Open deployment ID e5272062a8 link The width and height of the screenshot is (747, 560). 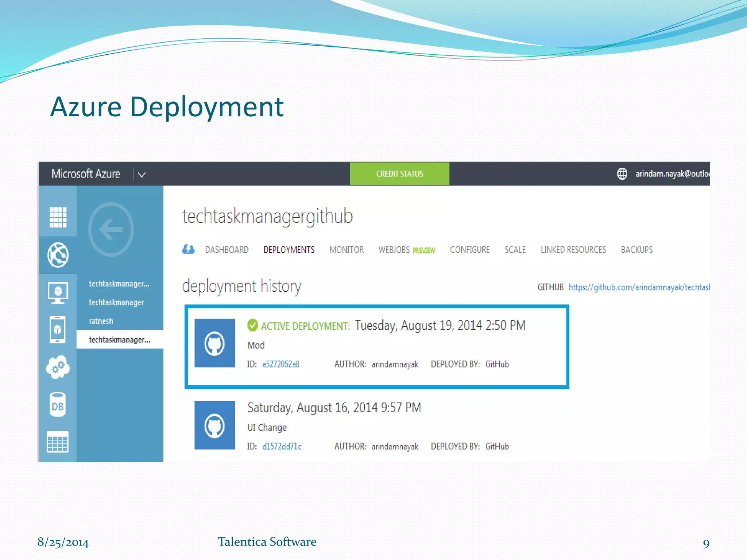[x=281, y=364]
